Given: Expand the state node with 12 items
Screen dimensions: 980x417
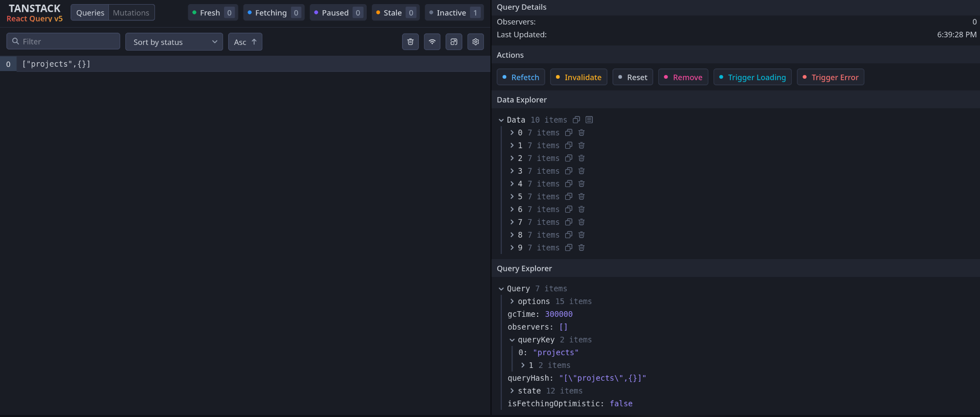Looking at the screenshot, I should click(512, 391).
